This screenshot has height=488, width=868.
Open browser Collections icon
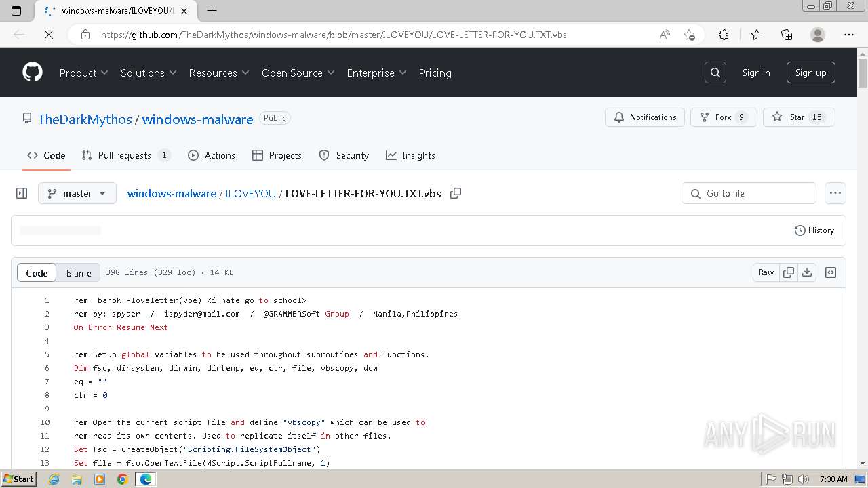pos(787,35)
